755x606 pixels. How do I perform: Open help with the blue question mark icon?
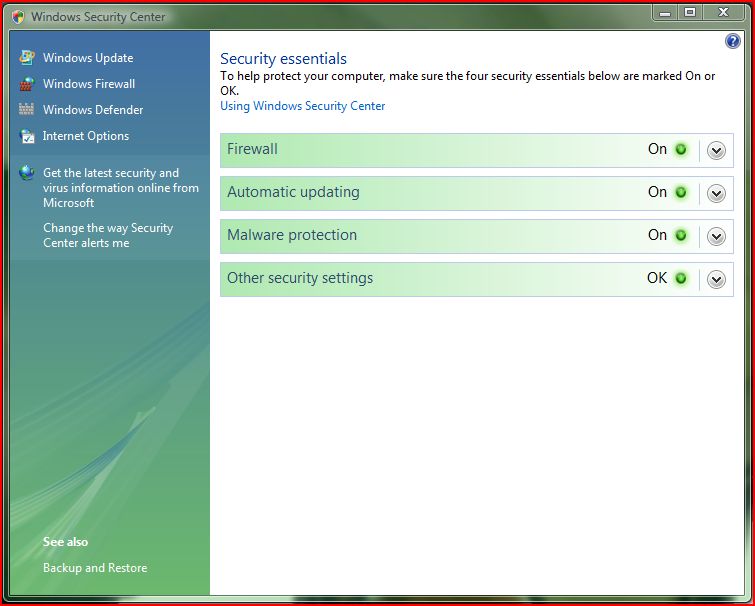[x=732, y=41]
